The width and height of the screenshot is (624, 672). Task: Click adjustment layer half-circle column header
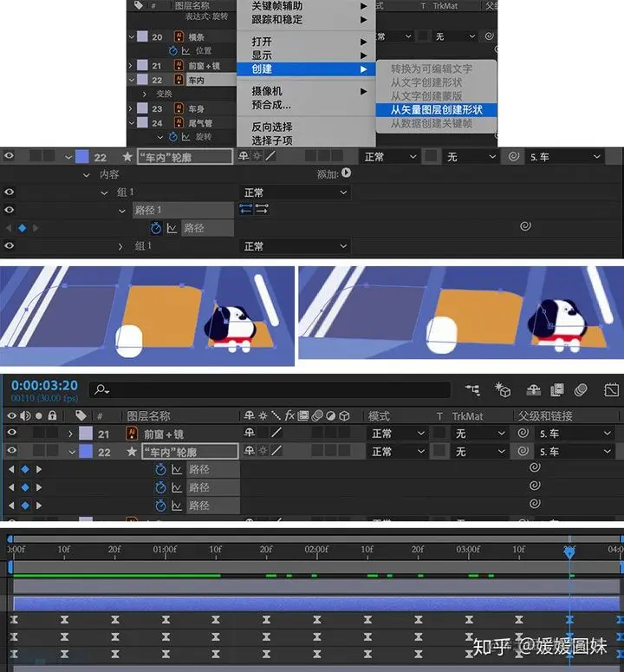(330, 415)
